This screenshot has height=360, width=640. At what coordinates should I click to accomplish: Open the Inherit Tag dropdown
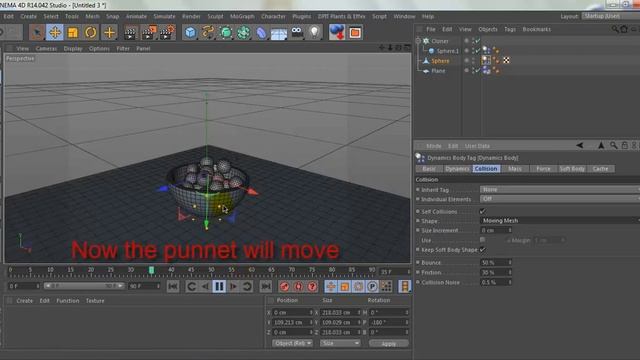pyautogui.click(x=560, y=189)
